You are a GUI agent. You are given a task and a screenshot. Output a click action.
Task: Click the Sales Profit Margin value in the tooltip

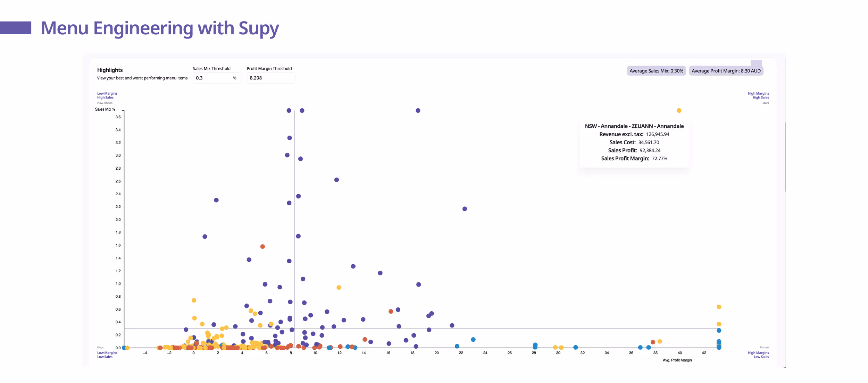(x=659, y=159)
